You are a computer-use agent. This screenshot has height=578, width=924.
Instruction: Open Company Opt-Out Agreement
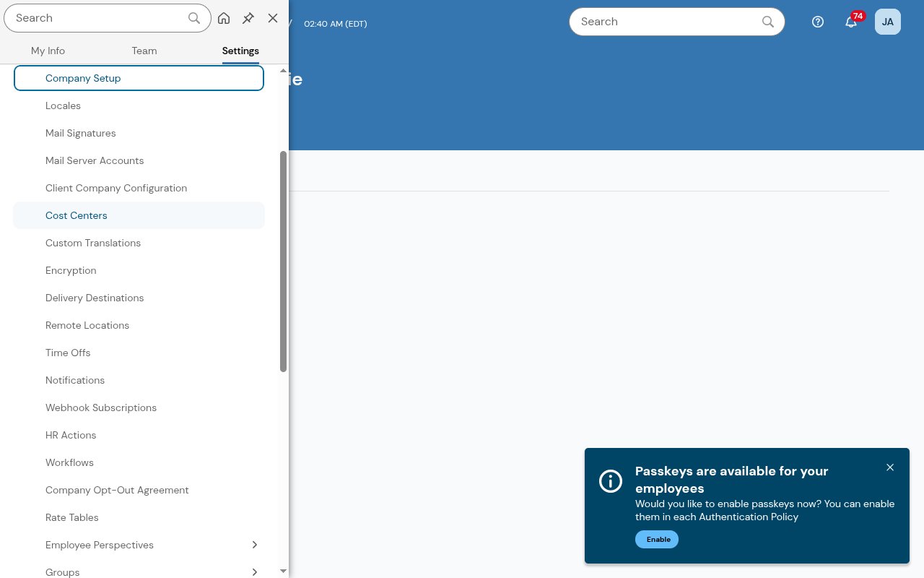pos(139,490)
